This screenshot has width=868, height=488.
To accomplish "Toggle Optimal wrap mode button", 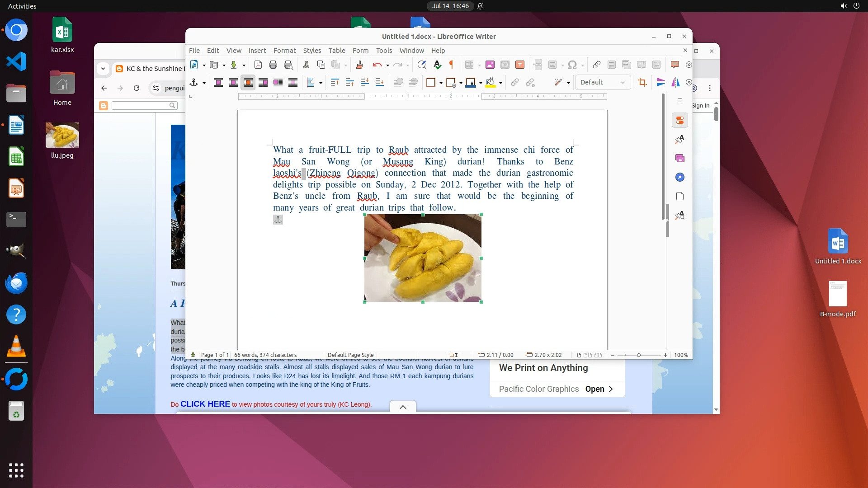I will 248,82.
